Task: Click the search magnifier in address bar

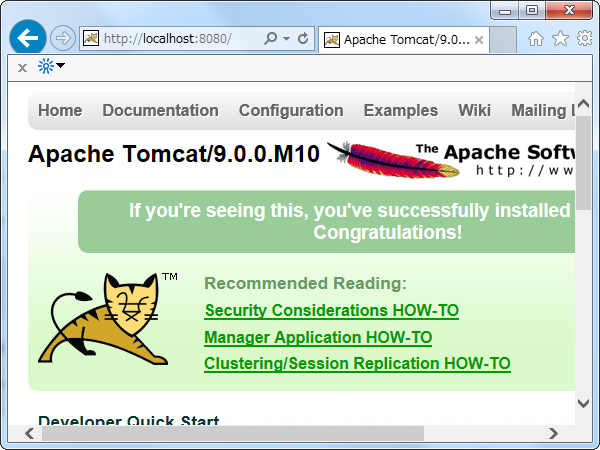Action: 271,38
